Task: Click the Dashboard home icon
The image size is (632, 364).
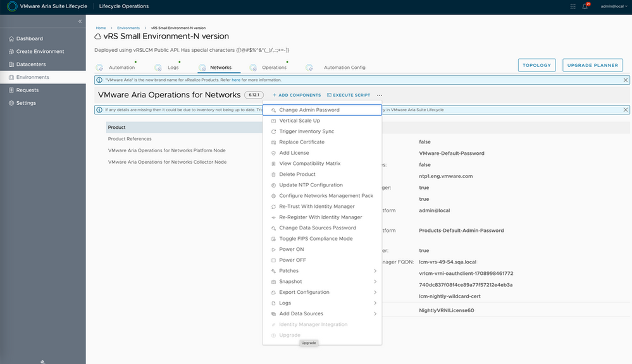Action: point(11,39)
